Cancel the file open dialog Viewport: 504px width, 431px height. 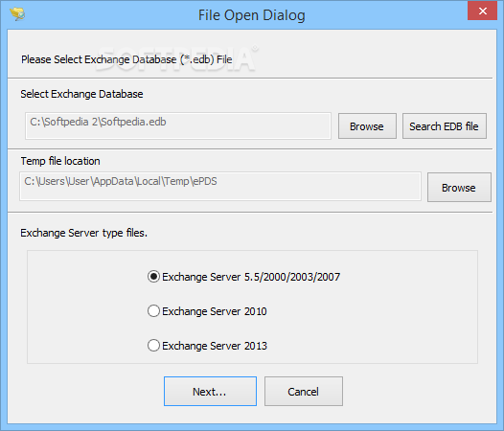point(304,391)
